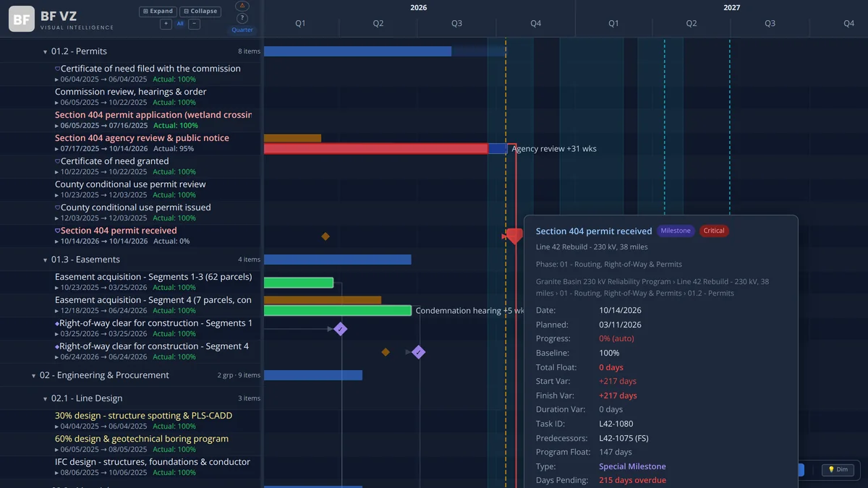The height and width of the screenshot is (488, 868).
Task: Click the Agency review +31 wks label
Action: [554, 149]
